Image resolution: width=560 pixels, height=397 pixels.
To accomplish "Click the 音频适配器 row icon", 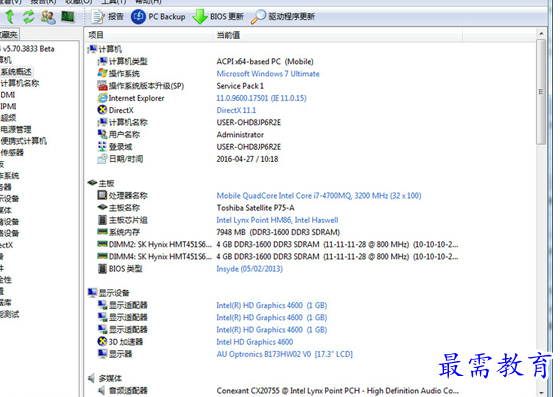I will [x=102, y=390].
